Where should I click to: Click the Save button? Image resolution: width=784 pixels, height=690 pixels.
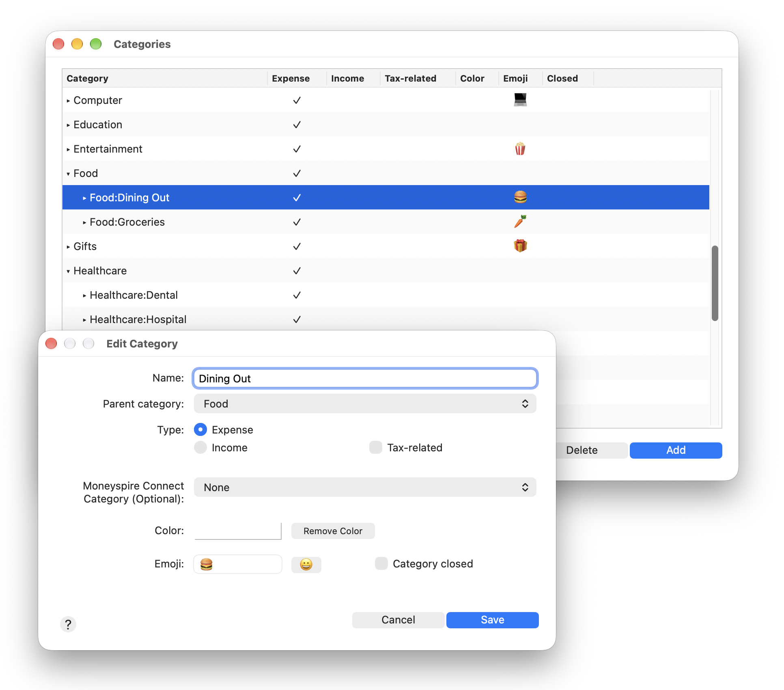(492, 620)
